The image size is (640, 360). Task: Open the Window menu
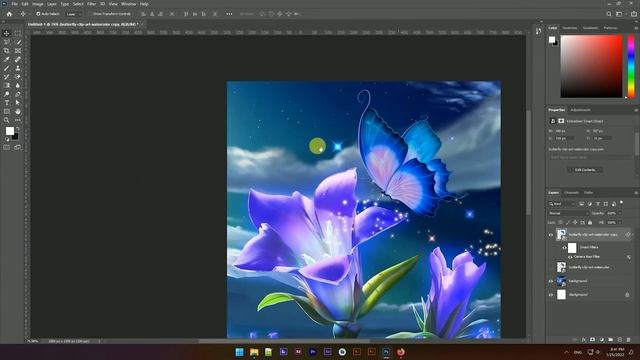pos(129,4)
